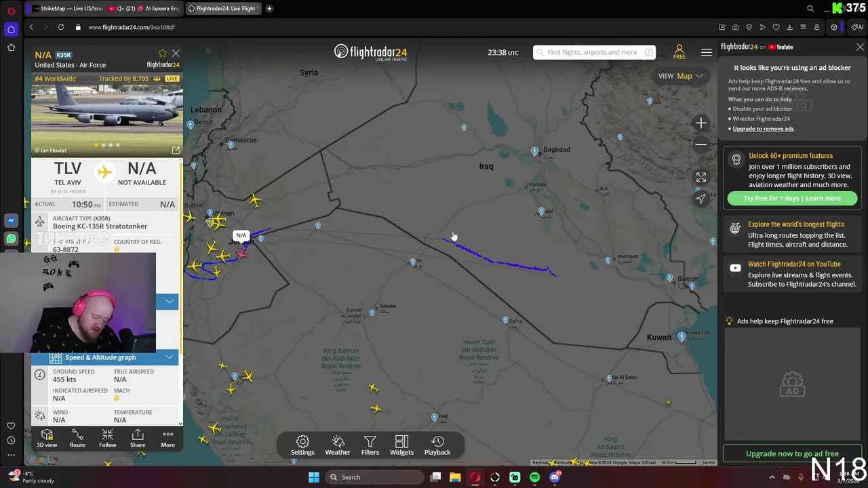Open the weather widget showing -3°C

[31, 477]
